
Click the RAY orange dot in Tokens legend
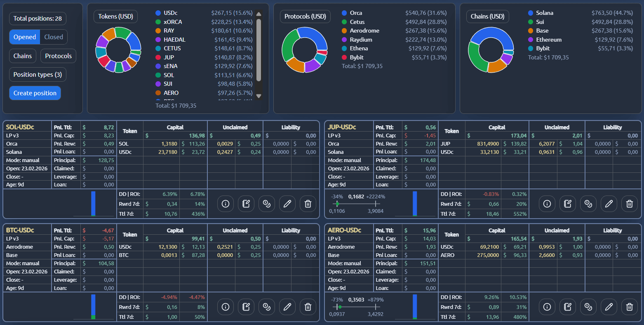pyautogui.click(x=158, y=31)
